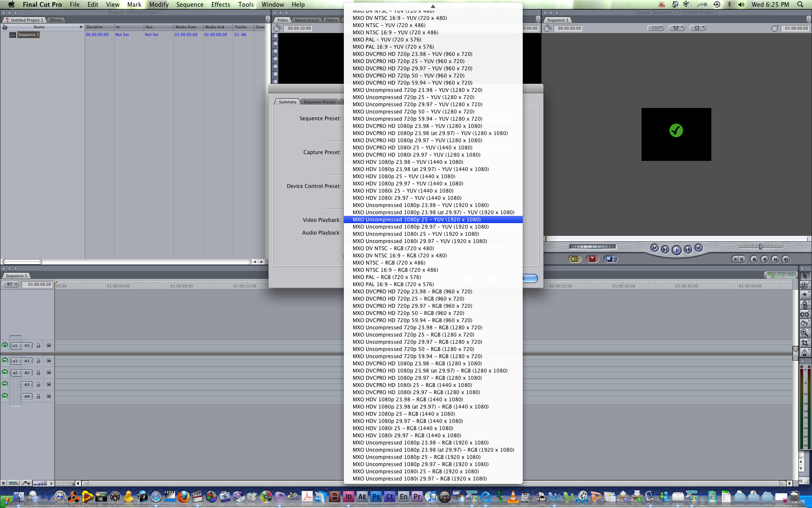
Task: Select the Slip tool in Tool palette
Action: tap(804, 314)
